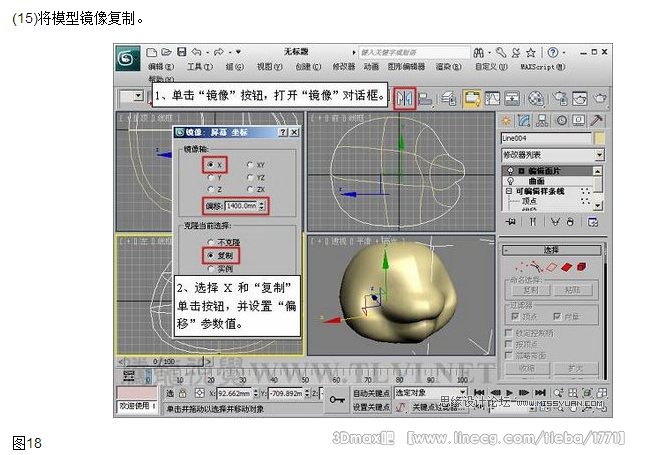Click the star favorites icon

tap(531, 53)
